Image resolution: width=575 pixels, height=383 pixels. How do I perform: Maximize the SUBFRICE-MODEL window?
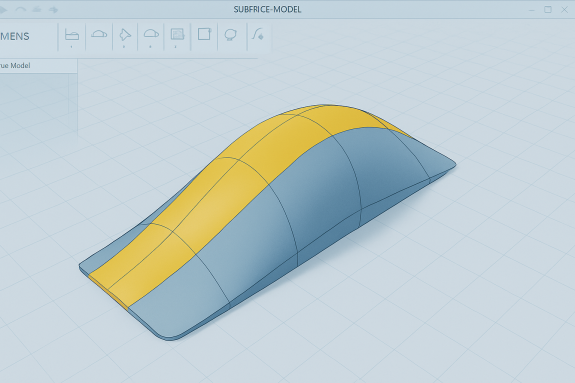548,10
